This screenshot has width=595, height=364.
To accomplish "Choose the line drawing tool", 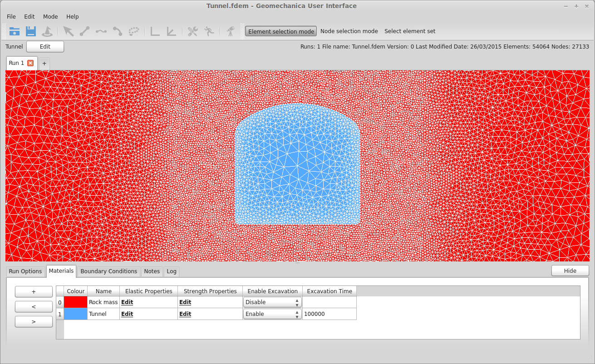I will click(x=85, y=31).
